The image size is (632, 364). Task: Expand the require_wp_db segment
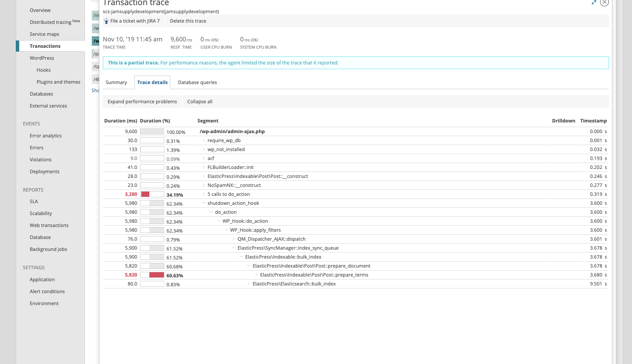[205, 140]
